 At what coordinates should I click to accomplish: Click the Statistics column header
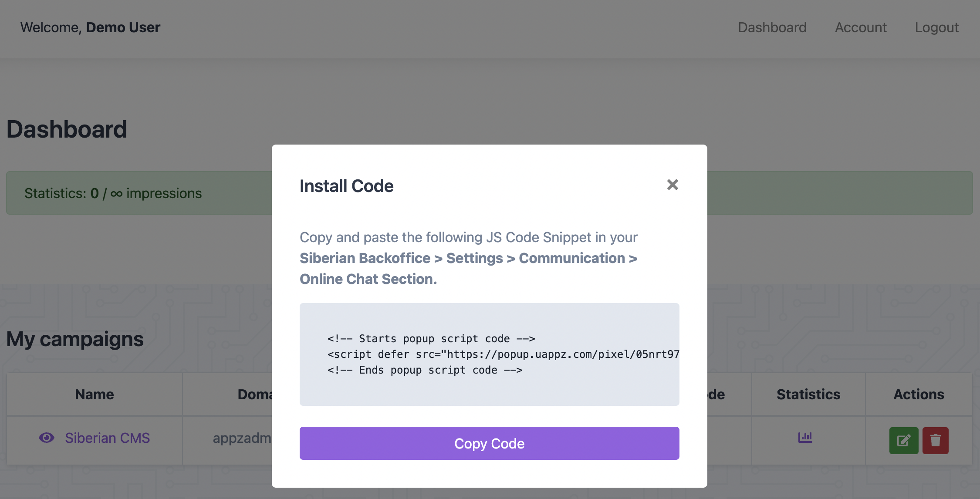(808, 394)
